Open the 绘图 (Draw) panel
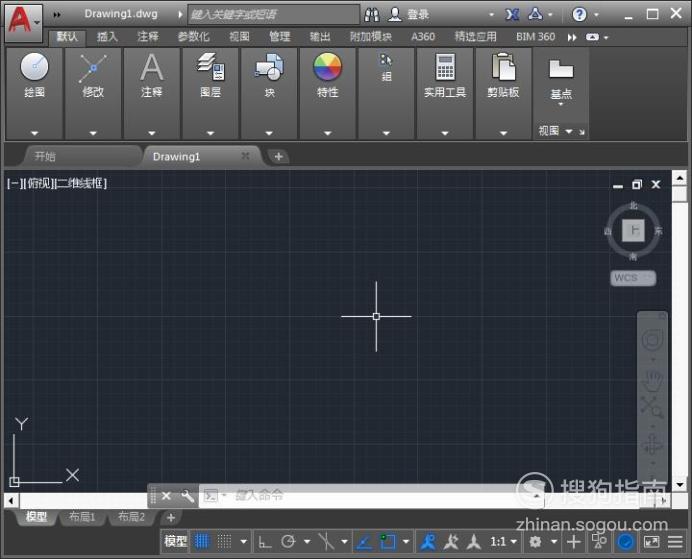 (x=34, y=76)
